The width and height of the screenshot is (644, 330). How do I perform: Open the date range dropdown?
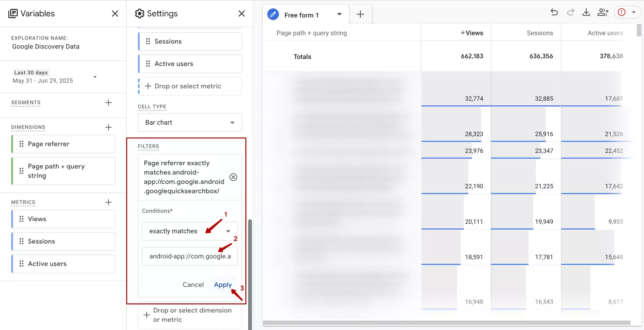[95, 77]
